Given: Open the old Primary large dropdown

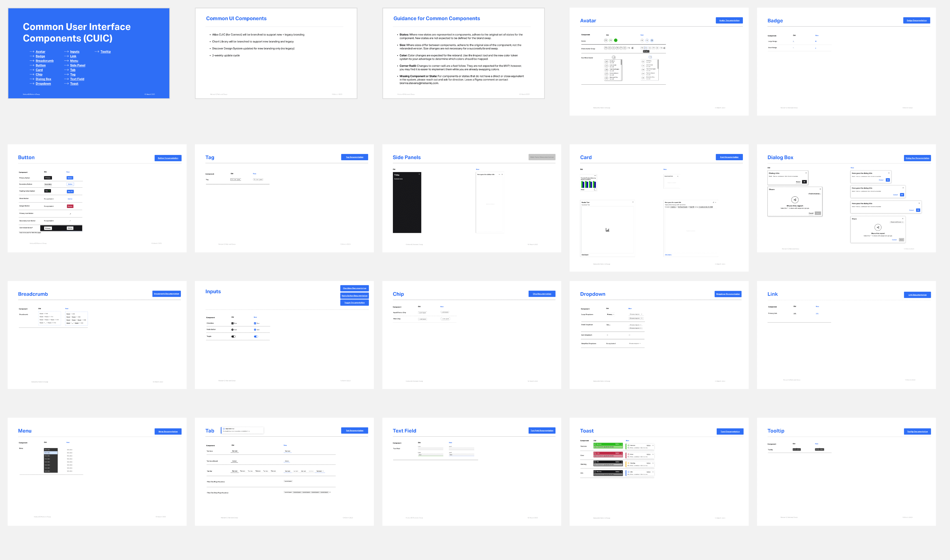Looking at the screenshot, I should pyautogui.click(x=610, y=314).
